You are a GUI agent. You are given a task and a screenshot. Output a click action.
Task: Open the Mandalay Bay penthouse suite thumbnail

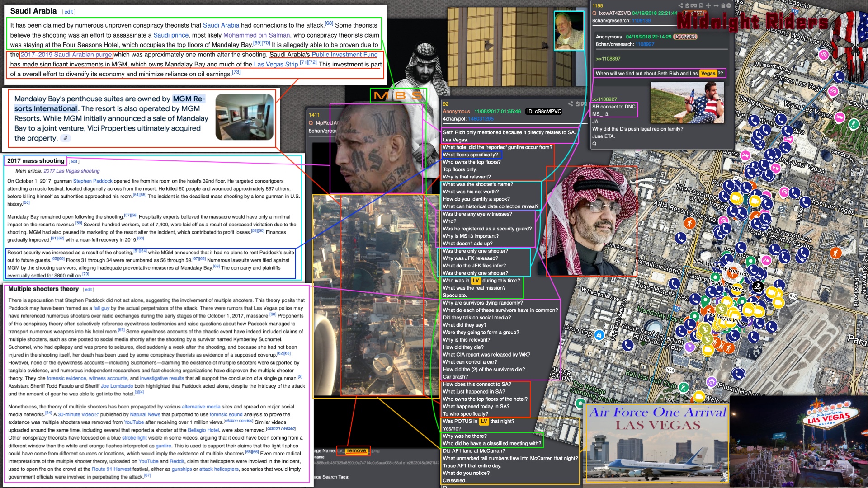pyautogui.click(x=244, y=117)
